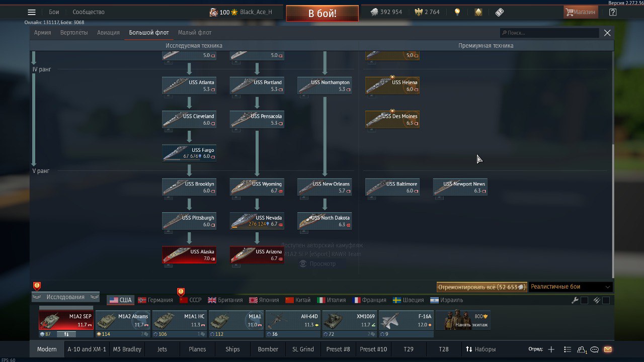Open the Реалистичные бои dropdown
Image resolution: width=644 pixels, height=362 pixels.
pyautogui.click(x=571, y=287)
